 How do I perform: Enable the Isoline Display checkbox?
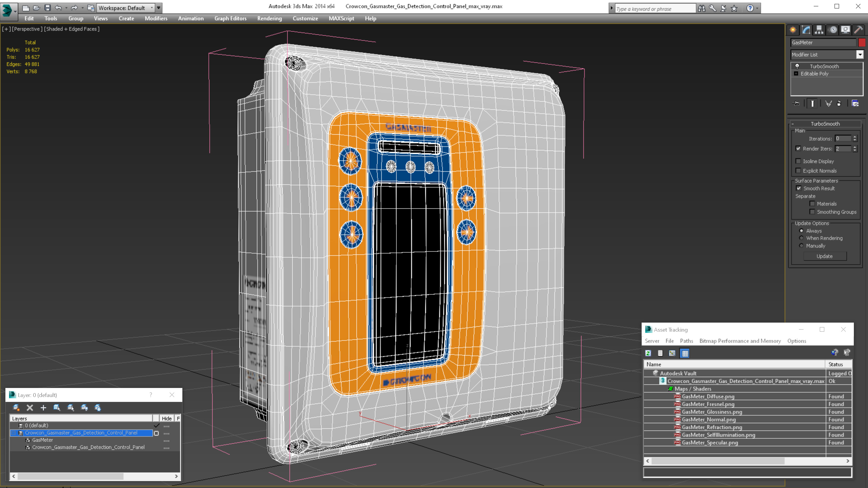(798, 161)
